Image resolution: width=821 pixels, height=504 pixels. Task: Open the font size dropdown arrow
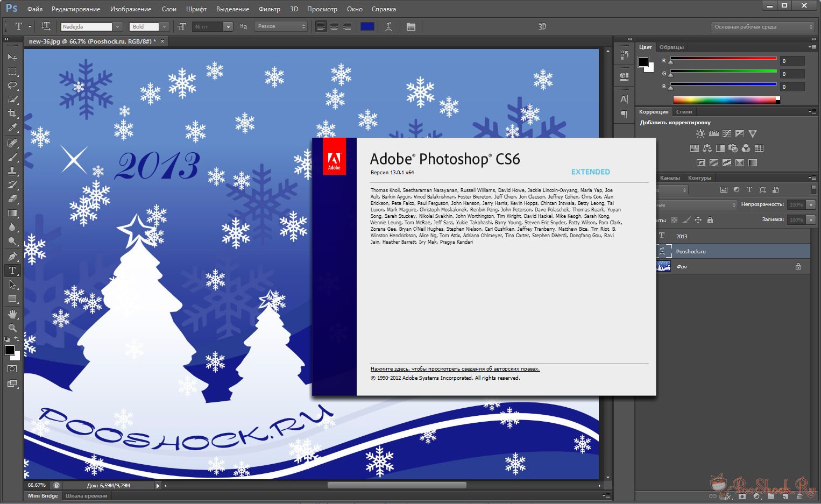[228, 26]
